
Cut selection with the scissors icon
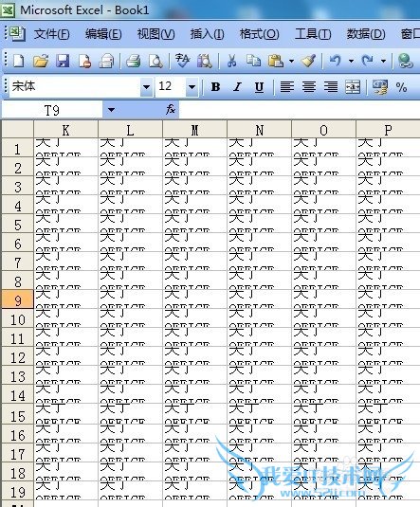click(231, 61)
